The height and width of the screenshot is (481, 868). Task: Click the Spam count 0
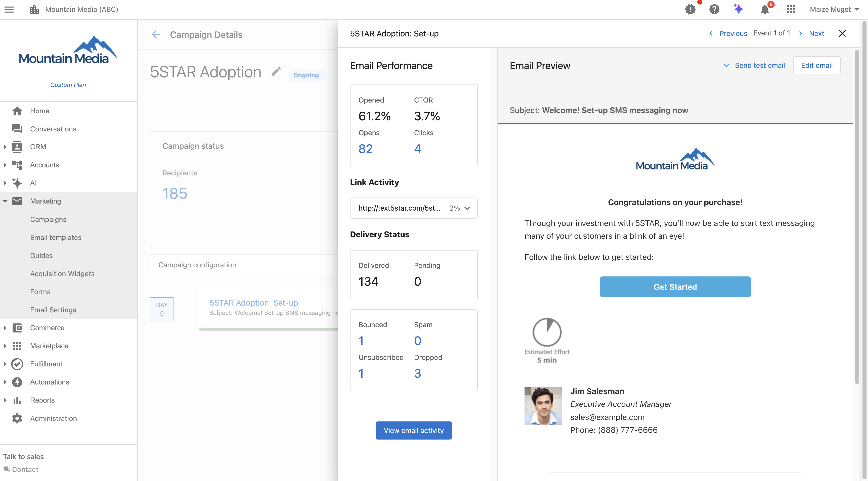point(417,341)
